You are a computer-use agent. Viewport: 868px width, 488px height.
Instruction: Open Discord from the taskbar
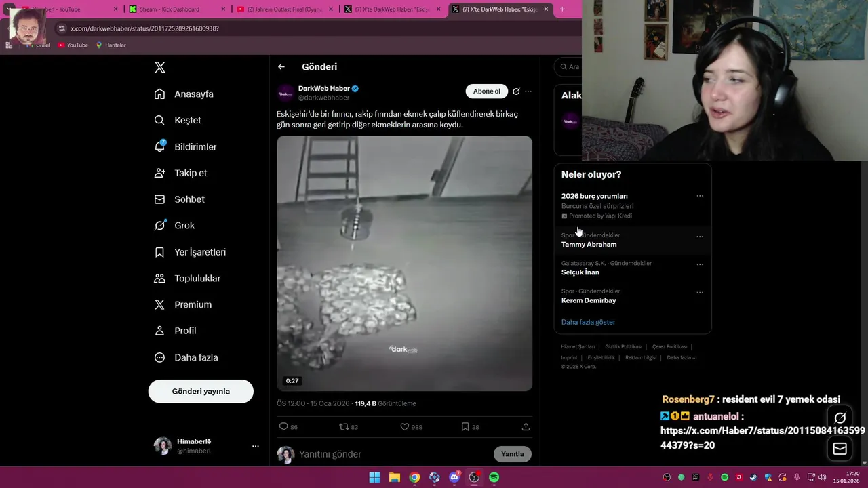454,477
